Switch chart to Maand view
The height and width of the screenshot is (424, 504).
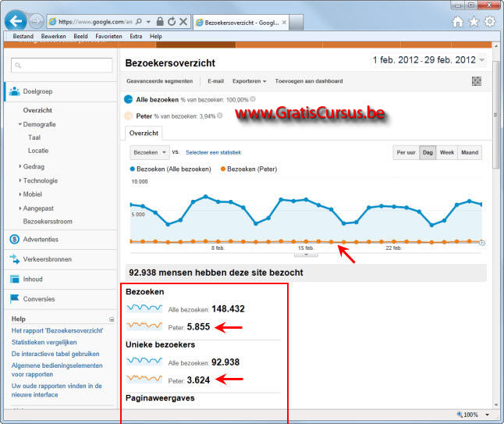[470, 152]
